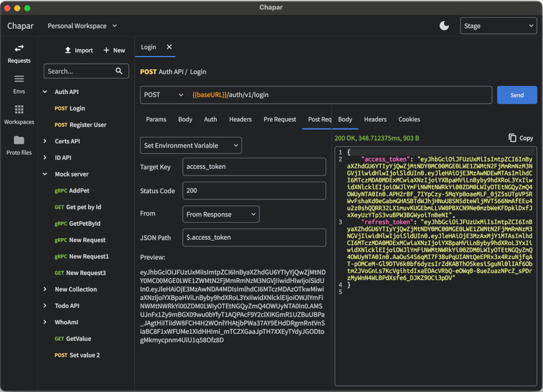Open the Workspaces sidebar section
Screen dimensions: 543x392
point(19,115)
